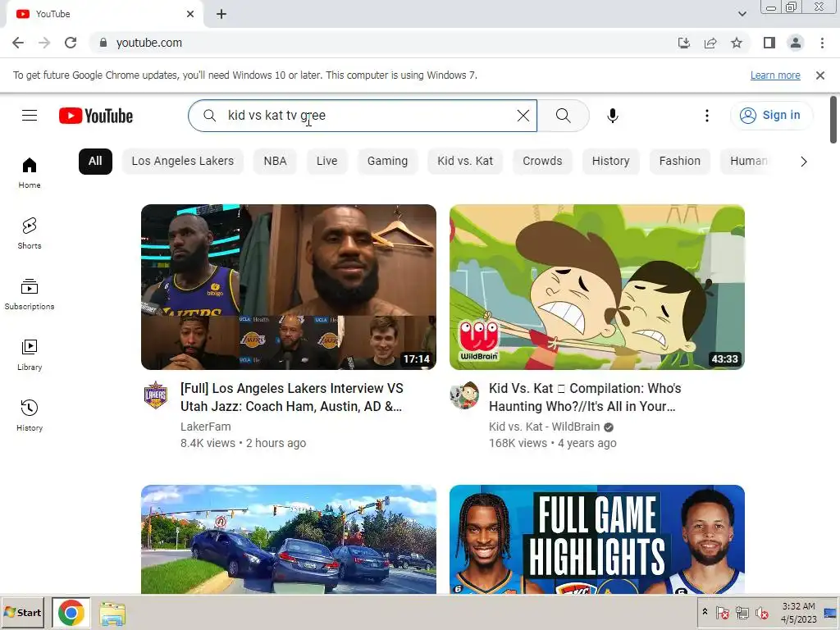Screen dimensions: 840x630
Task: Start voice search with the microphone icon
Action: pos(612,116)
